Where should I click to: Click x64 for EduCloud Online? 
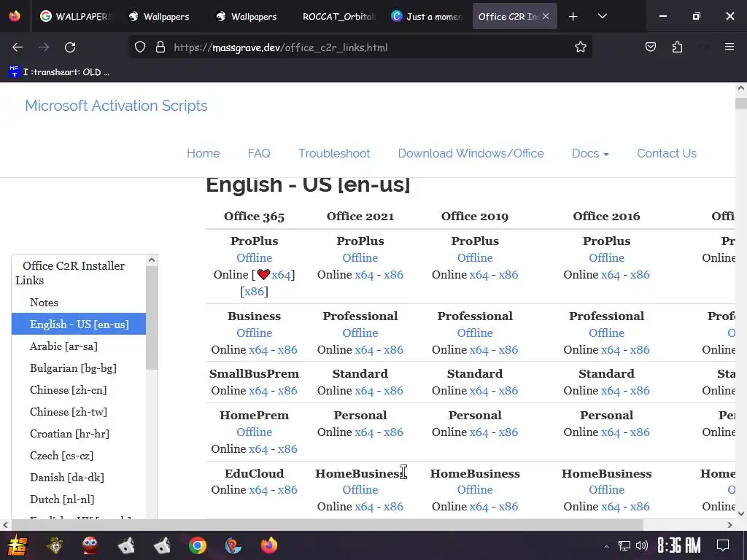(258, 490)
